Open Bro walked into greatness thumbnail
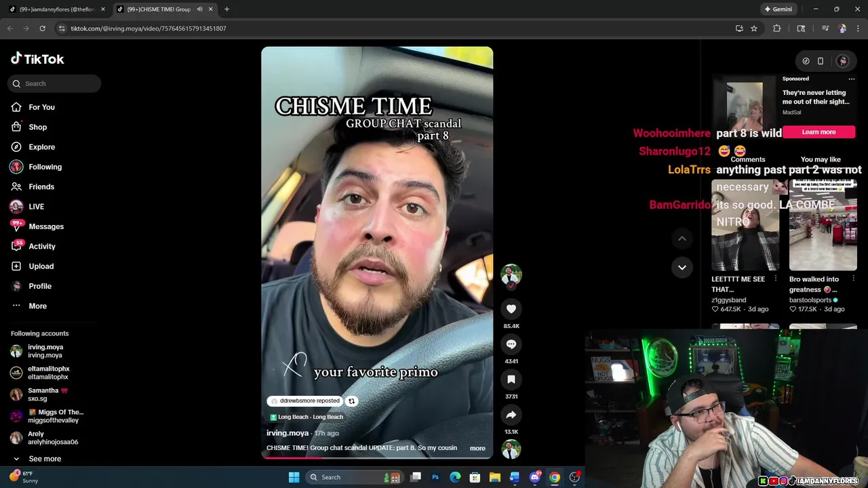This screenshot has height=488, width=868. coord(823,224)
